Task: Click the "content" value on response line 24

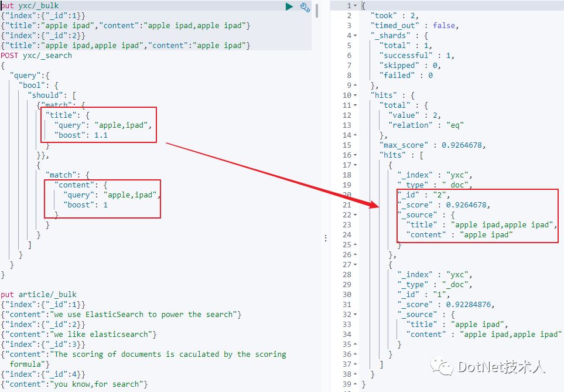Action: tap(486, 235)
